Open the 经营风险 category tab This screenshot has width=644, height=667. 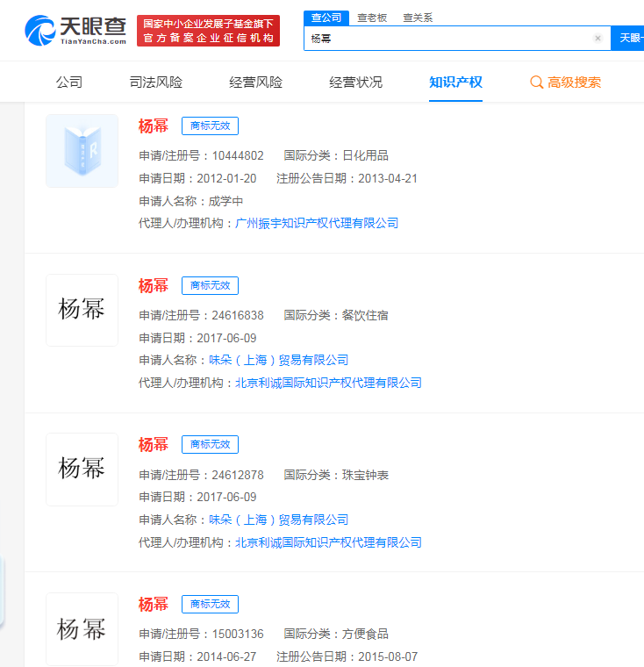point(255,82)
